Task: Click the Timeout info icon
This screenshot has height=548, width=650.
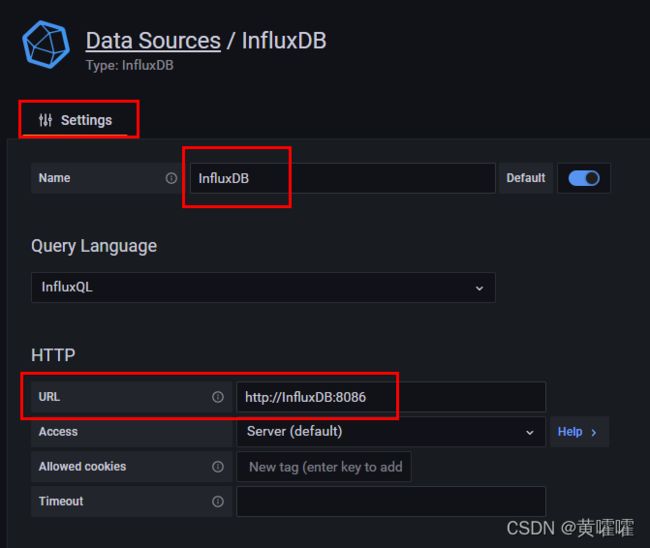Action: [218, 502]
